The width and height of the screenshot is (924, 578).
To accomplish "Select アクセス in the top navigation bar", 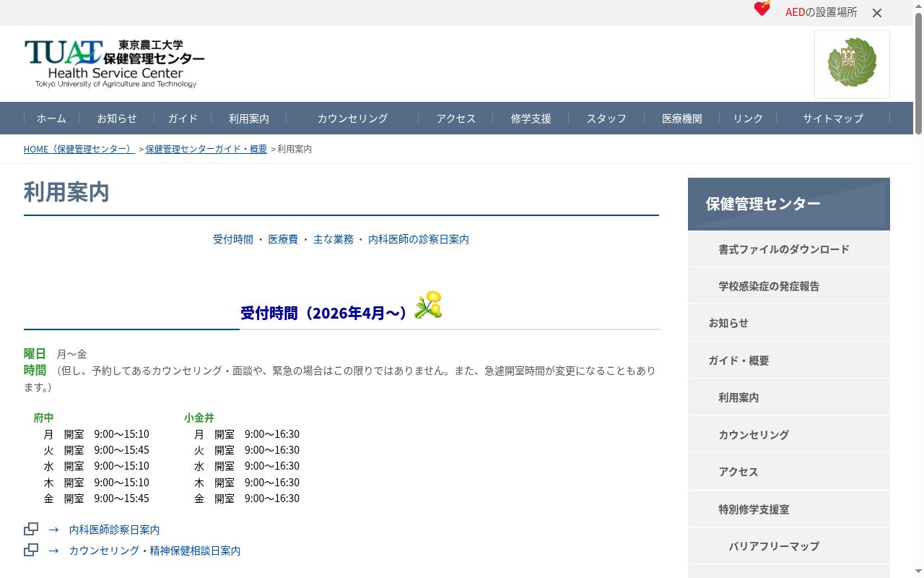I will pyautogui.click(x=456, y=118).
